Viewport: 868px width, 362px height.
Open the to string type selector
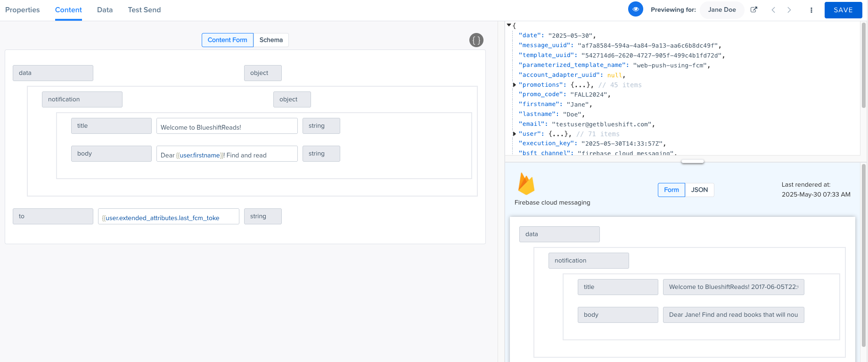263,216
